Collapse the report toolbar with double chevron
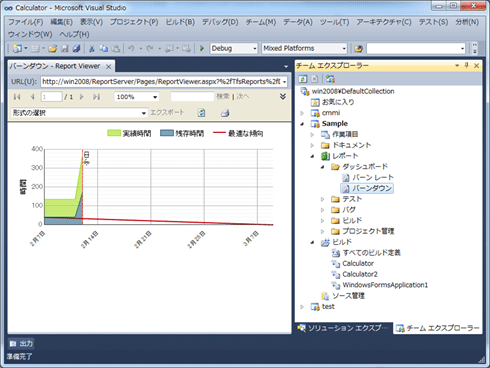 point(283,97)
